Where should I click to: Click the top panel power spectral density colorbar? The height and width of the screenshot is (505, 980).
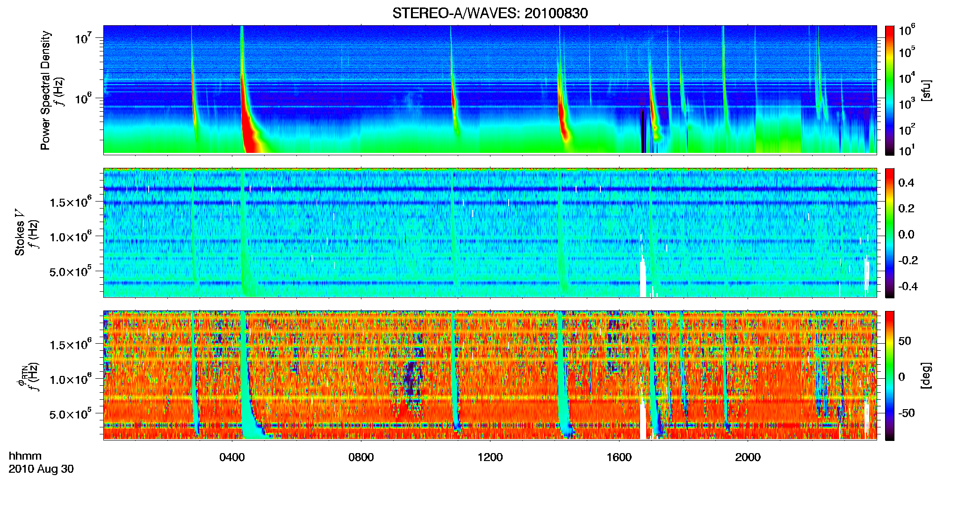pos(890,90)
